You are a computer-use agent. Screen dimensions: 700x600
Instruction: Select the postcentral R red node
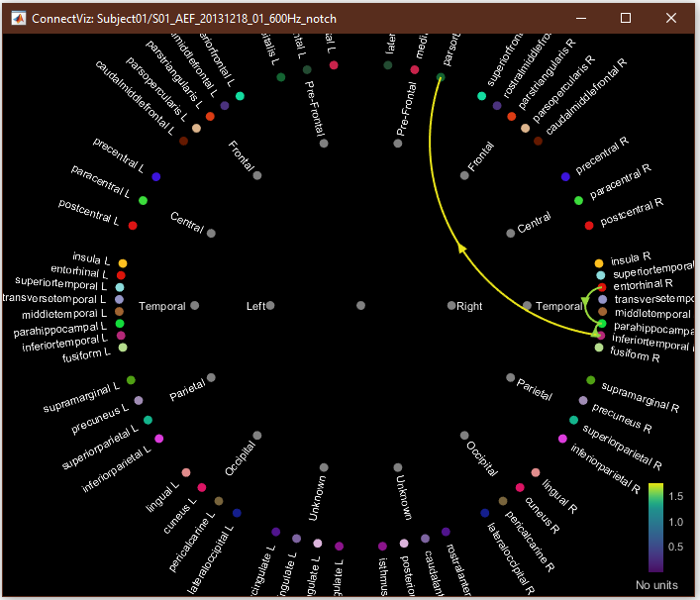(x=589, y=226)
